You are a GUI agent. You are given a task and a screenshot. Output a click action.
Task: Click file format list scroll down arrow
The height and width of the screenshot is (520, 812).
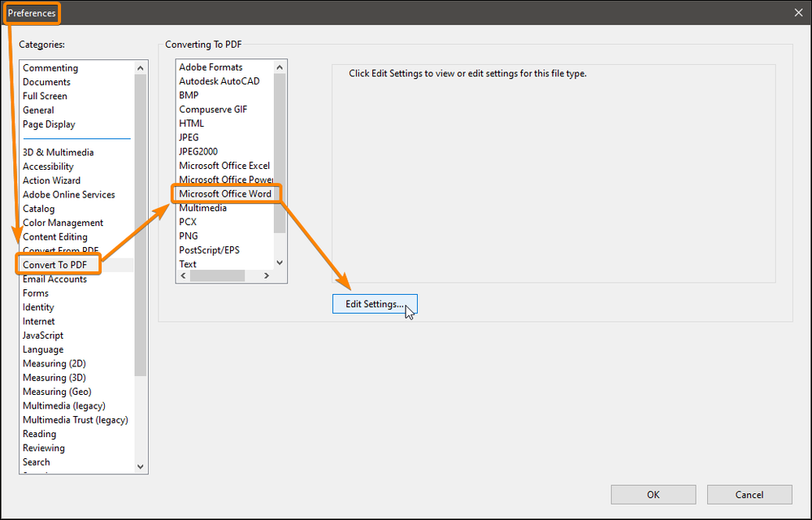(x=280, y=263)
